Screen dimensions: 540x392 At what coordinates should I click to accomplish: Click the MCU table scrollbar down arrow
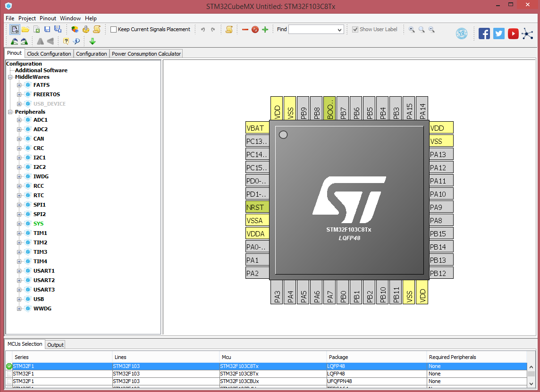[x=531, y=384]
